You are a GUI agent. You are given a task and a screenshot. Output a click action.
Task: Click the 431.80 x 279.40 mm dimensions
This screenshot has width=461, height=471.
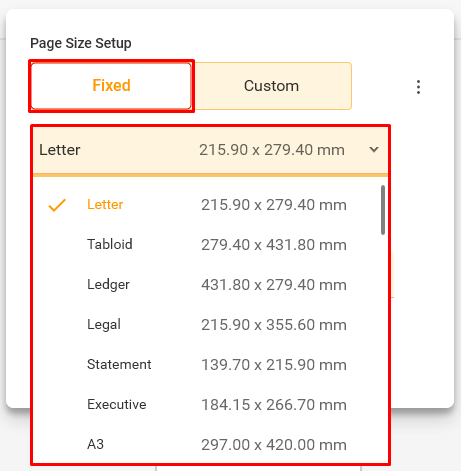click(274, 285)
